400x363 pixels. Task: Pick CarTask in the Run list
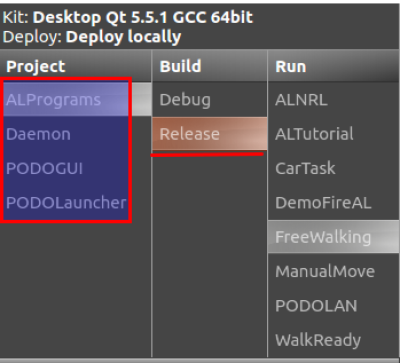pos(333,168)
